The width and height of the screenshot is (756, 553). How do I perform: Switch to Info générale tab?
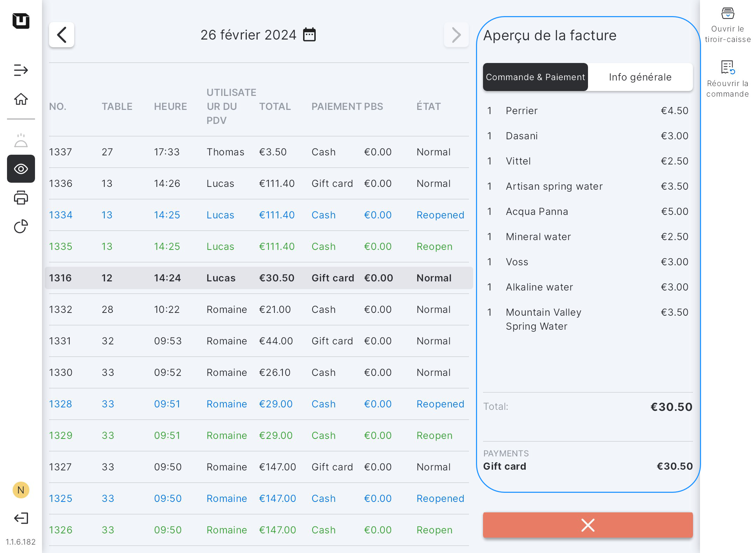pyautogui.click(x=640, y=77)
